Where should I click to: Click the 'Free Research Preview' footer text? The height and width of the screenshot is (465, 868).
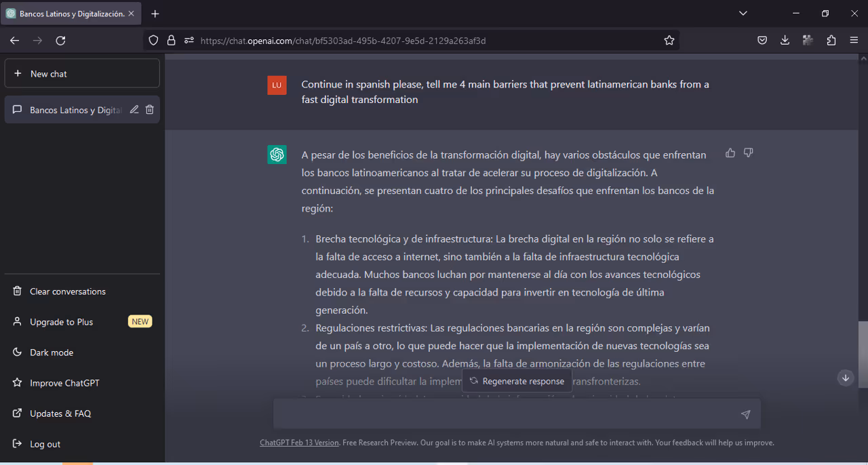pyautogui.click(x=379, y=443)
